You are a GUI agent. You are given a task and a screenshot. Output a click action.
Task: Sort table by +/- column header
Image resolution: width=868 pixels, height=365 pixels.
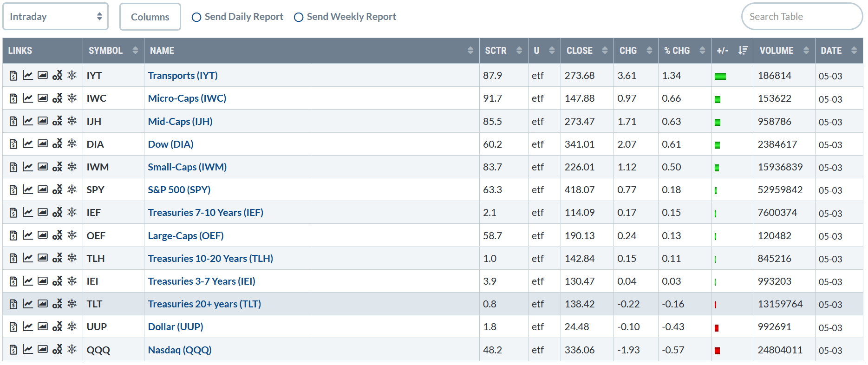(732, 51)
